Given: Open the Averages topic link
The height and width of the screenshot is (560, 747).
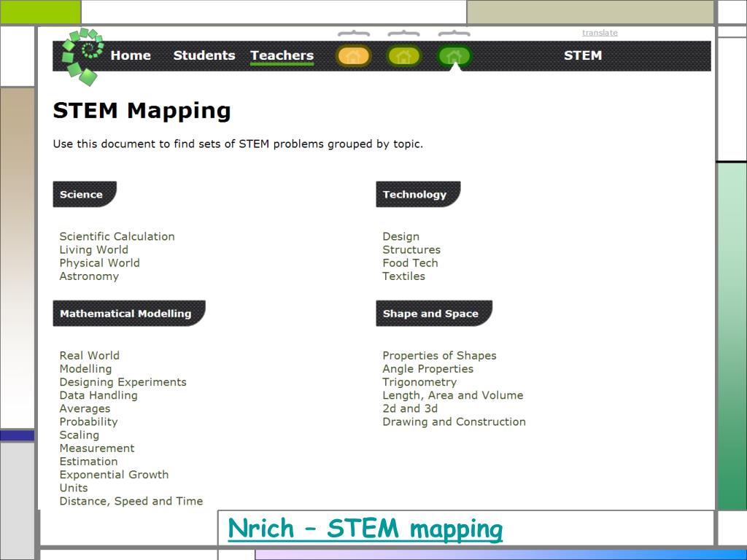Looking at the screenshot, I should [85, 408].
